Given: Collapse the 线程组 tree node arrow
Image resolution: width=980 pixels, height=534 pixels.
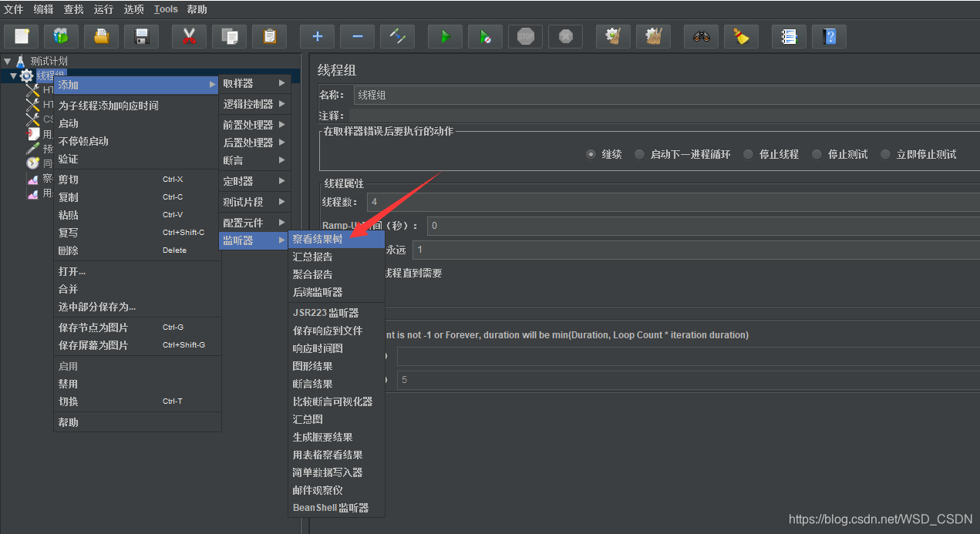Looking at the screenshot, I should (13, 76).
